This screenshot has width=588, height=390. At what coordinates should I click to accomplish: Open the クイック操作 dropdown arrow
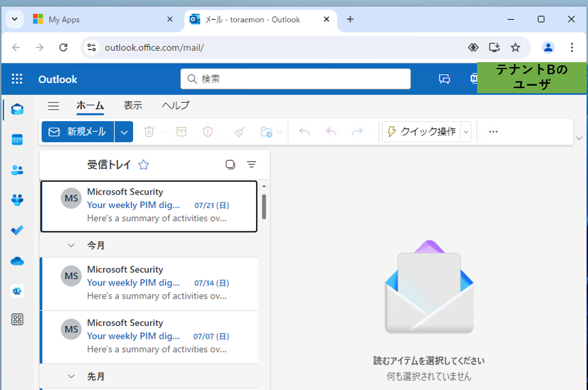click(466, 132)
